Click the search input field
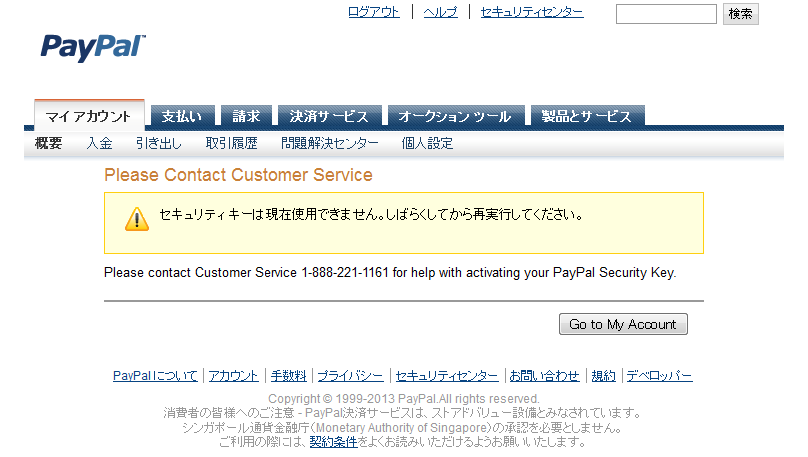This screenshot has height=457, width=808. click(x=666, y=14)
